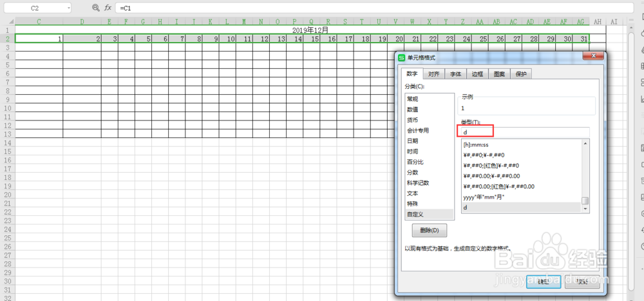Switch to the 数字 tab

pyautogui.click(x=412, y=74)
